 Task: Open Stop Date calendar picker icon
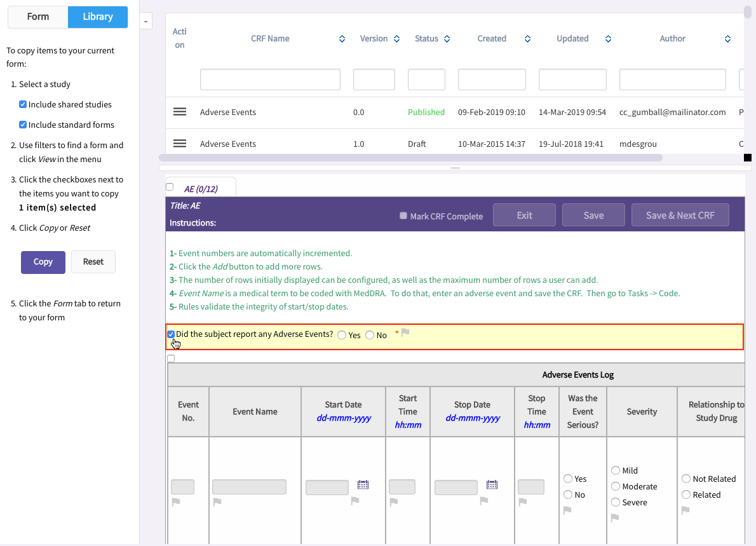tap(492, 485)
